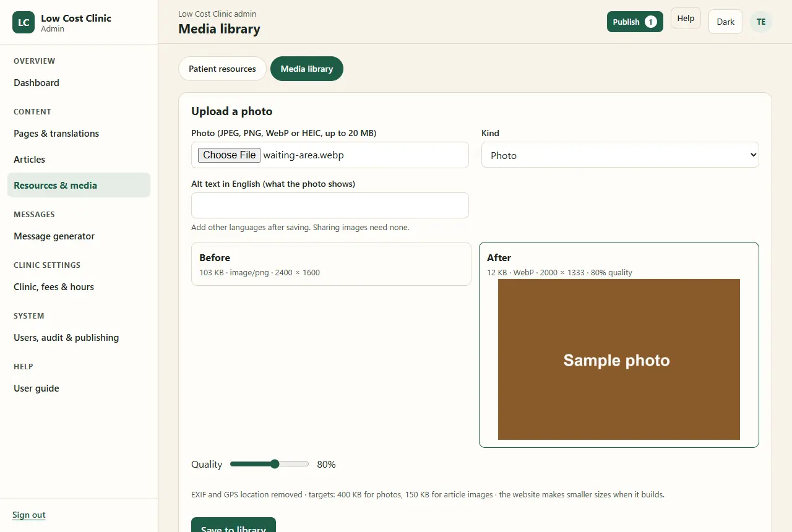Click the '103 KB · image/png' details line
Screen dimensions: 792x532
click(259, 272)
